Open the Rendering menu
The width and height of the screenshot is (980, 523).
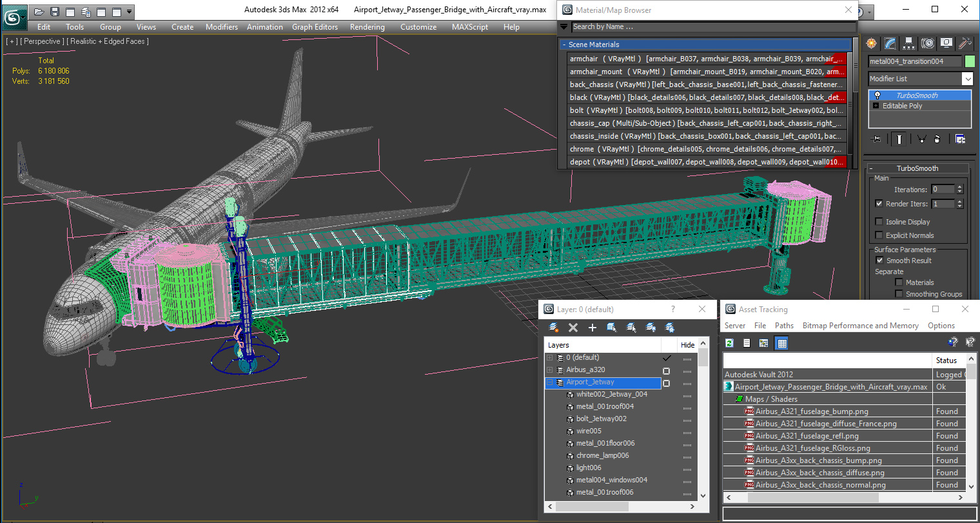[x=367, y=27]
